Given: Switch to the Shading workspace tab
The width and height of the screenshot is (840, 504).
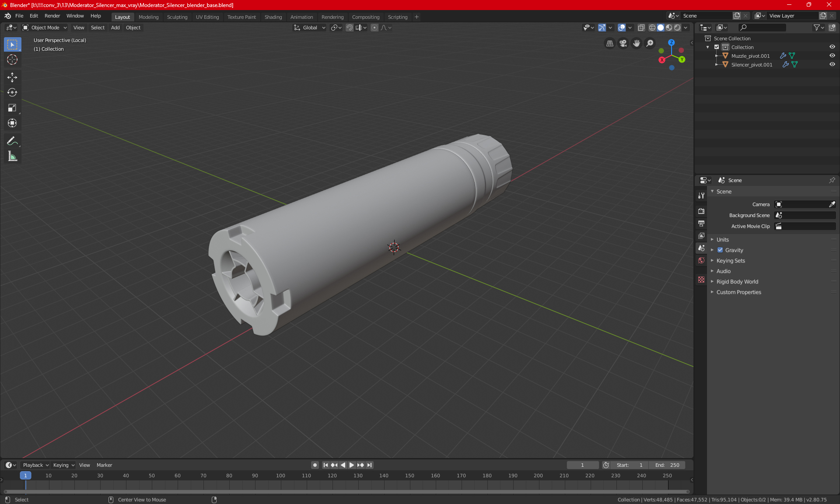Looking at the screenshot, I should (273, 17).
